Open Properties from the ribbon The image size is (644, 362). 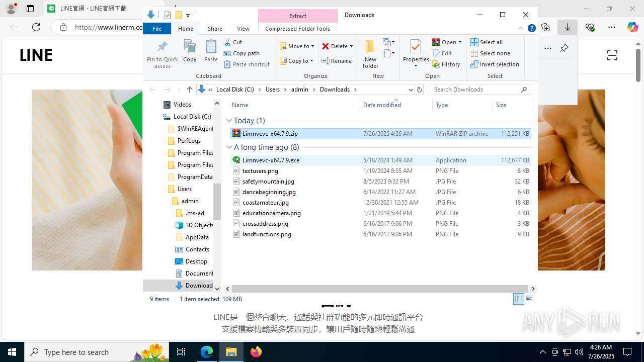[416, 54]
